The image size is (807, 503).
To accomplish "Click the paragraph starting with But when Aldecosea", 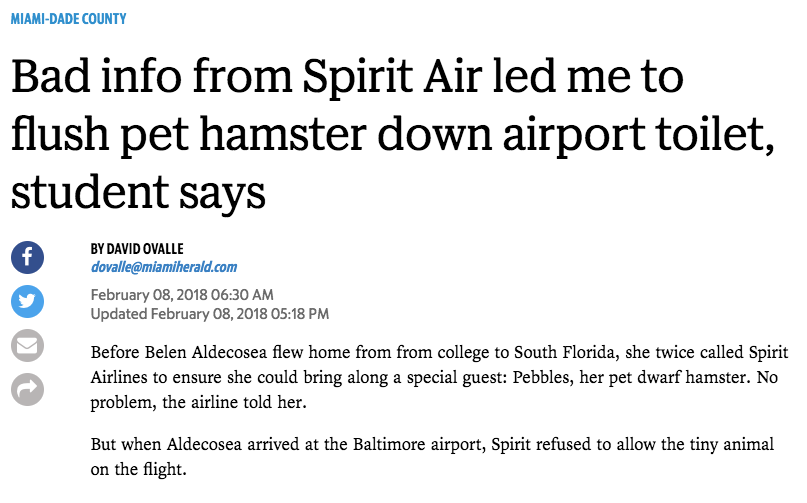I will pos(432,456).
